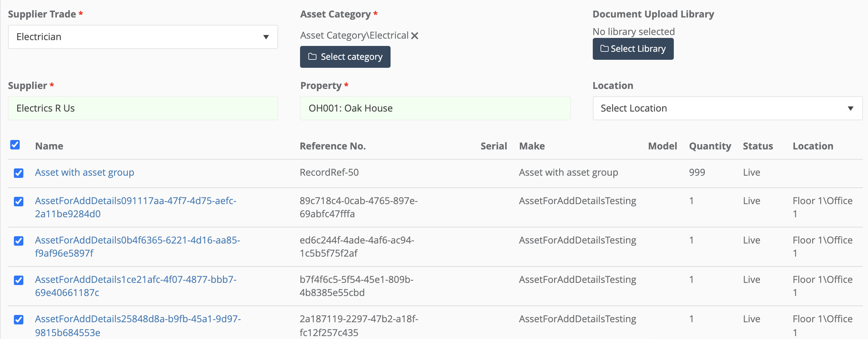This screenshot has width=868, height=339.
Task: Click the Quantity column header
Action: 710,146
